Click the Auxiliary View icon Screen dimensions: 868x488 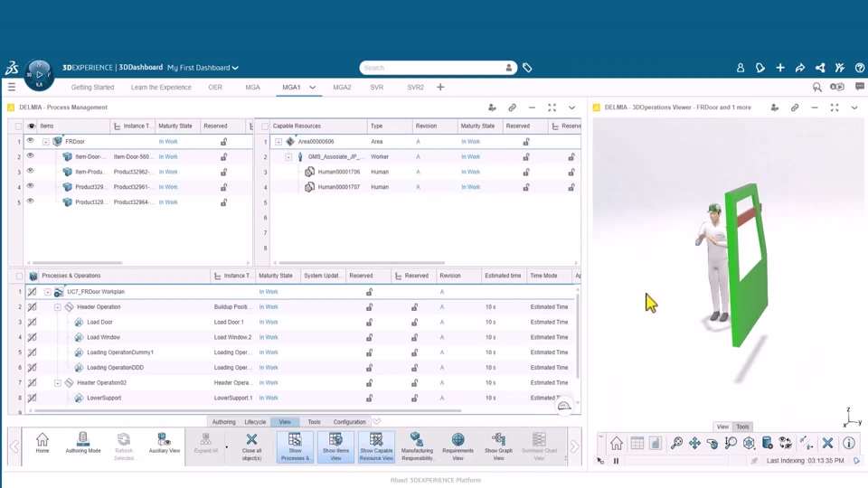[164, 441]
